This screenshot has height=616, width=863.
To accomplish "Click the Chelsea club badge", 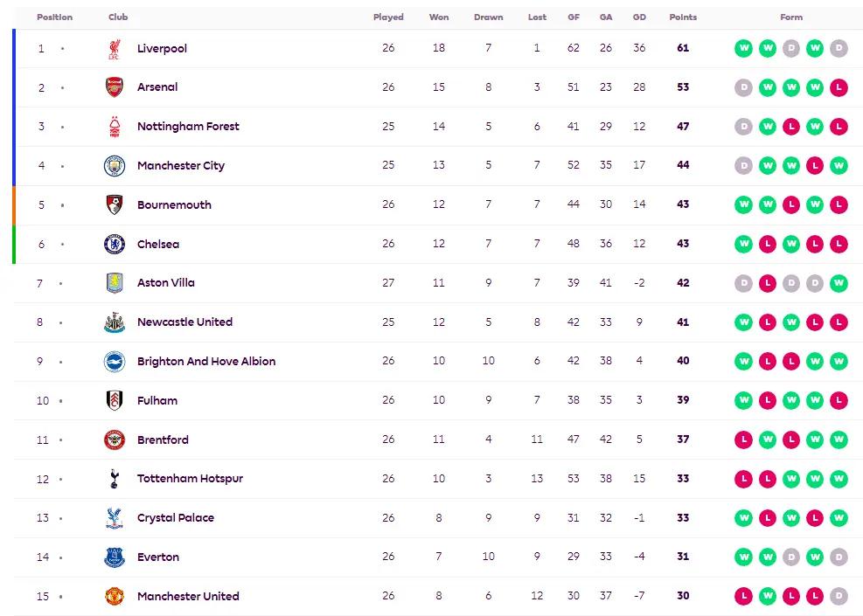I will (x=115, y=244).
